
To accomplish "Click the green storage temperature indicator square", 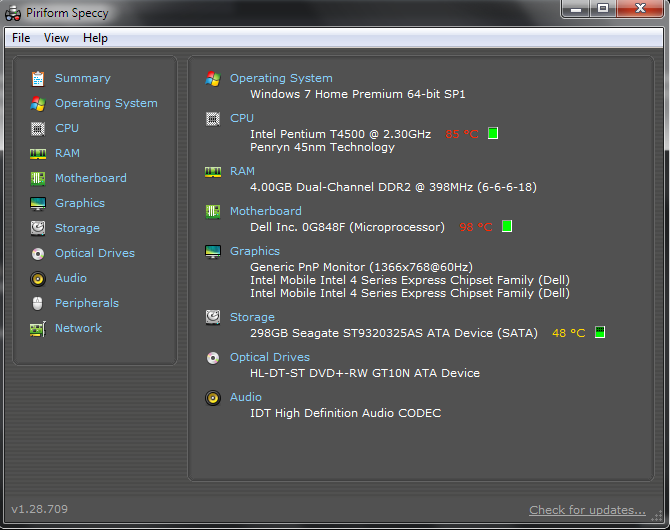I will pyautogui.click(x=600, y=332).
